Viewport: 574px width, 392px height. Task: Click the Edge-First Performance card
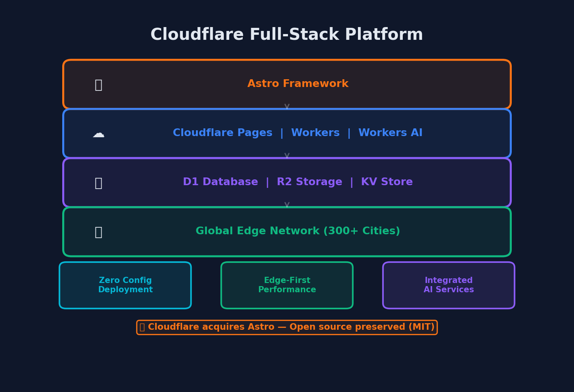(287, 285)
